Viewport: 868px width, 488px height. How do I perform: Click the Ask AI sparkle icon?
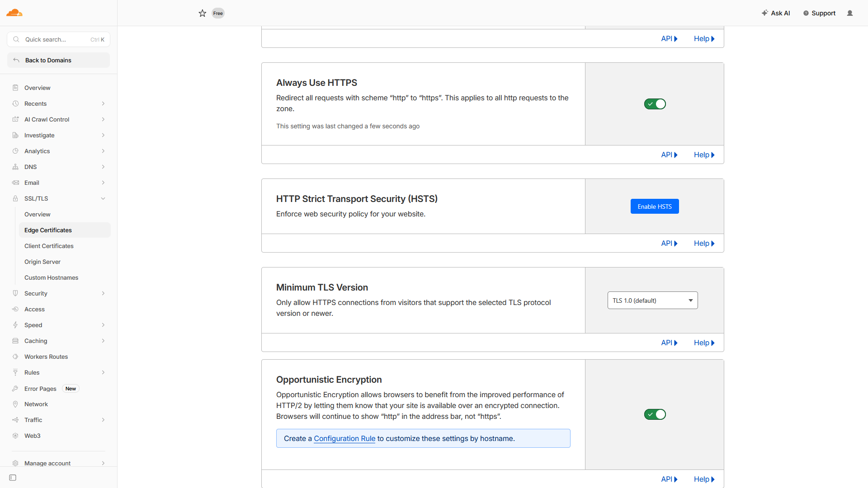pos(764,13)
